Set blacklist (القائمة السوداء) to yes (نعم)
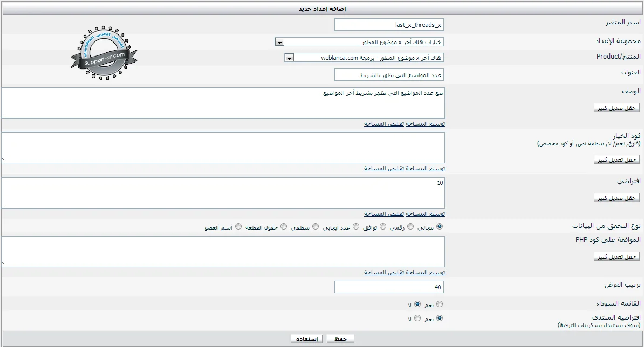The width and height of the screenshot is (644, 347). click(440, 304)
